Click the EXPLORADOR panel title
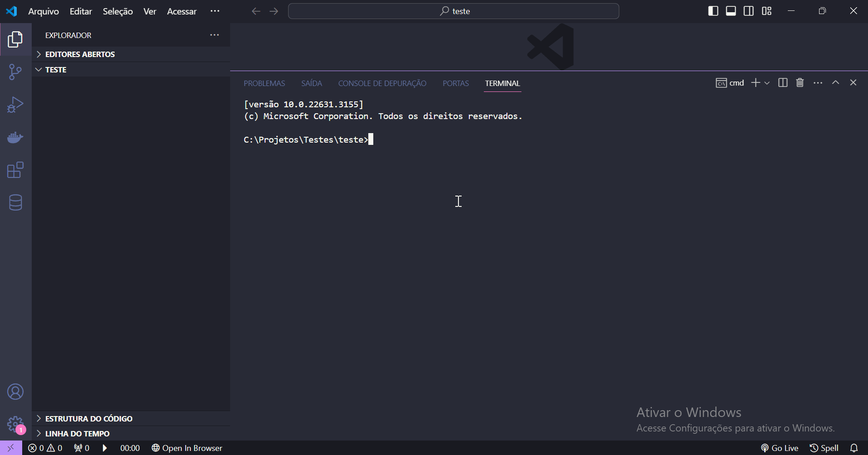 [x=68, y=35]
